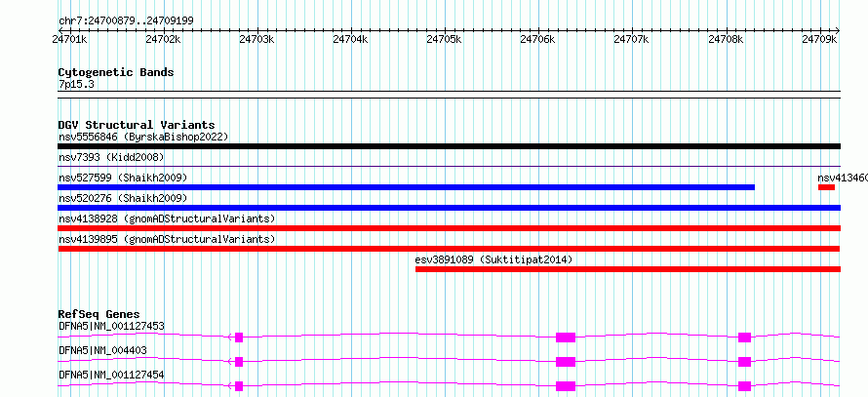Click the 24703k ruler label
Screen dimensions: 868x397
pyautogui.click(x=256, y=40)
